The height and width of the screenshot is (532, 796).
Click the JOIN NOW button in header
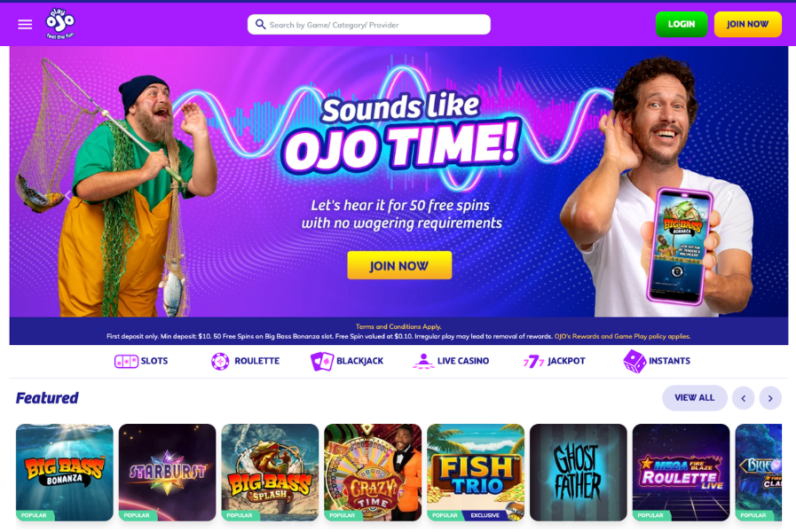point(748,24)
